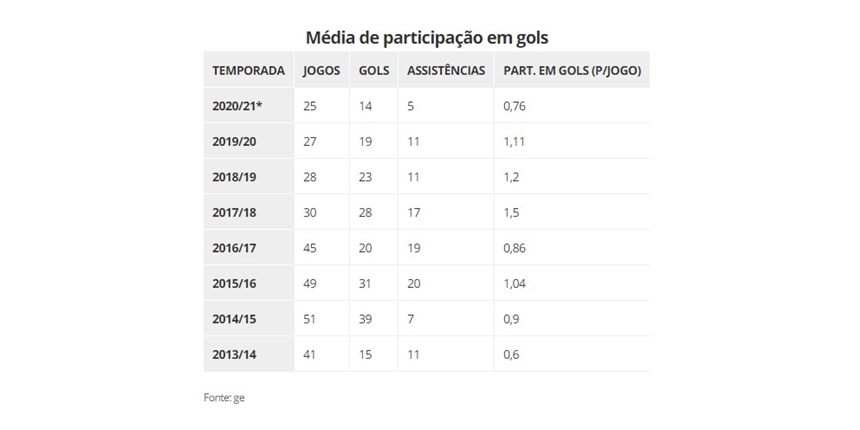
Task: Select the 2019/20 season row label
Action: click(235, 141)
